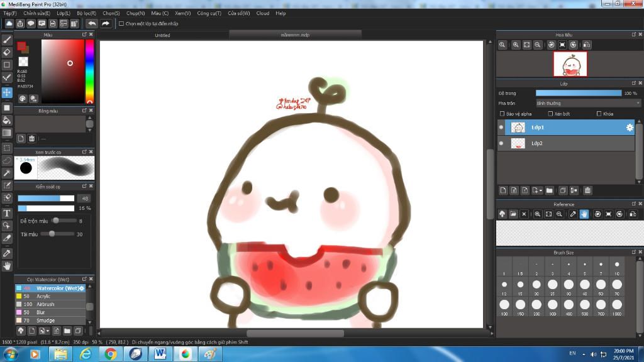
Task: Open the Tệp(F) menu
Action: (10, 13)
